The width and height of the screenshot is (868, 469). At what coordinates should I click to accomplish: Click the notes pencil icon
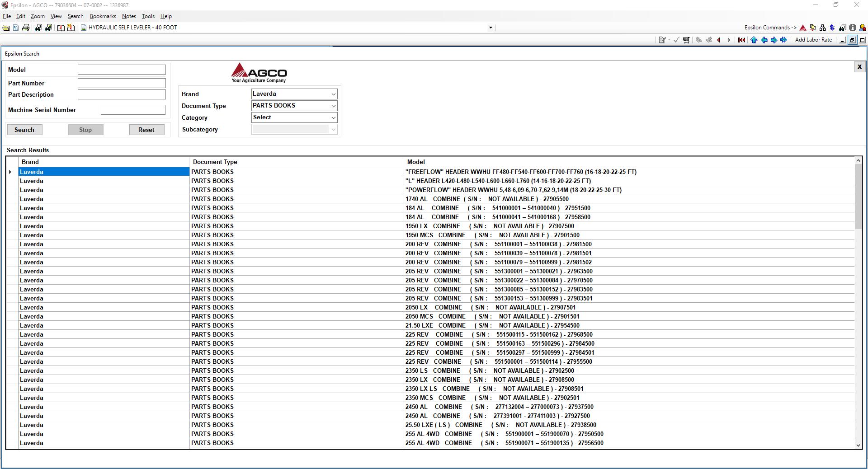(662, 40)
